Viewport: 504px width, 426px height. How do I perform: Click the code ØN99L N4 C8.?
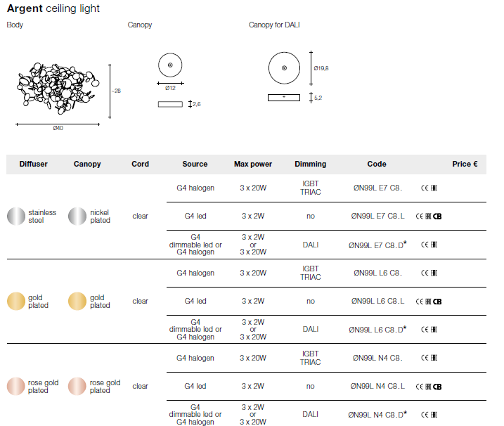(x=377, y=358)
